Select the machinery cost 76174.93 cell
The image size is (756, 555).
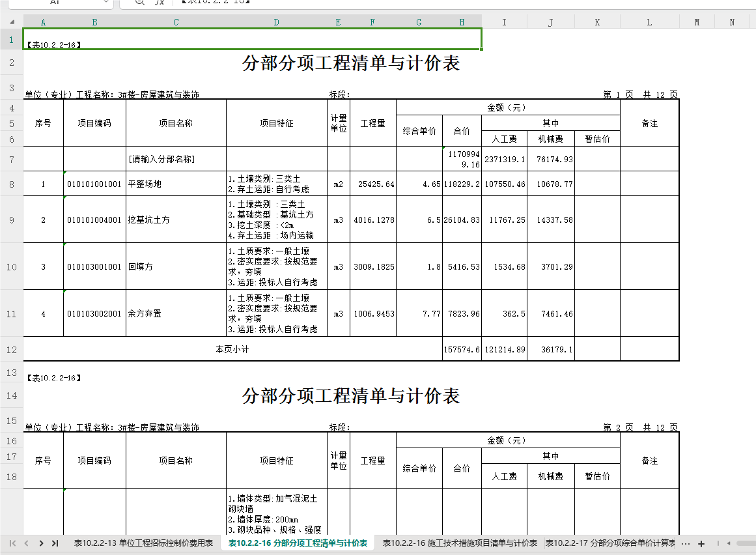[551, 159]
